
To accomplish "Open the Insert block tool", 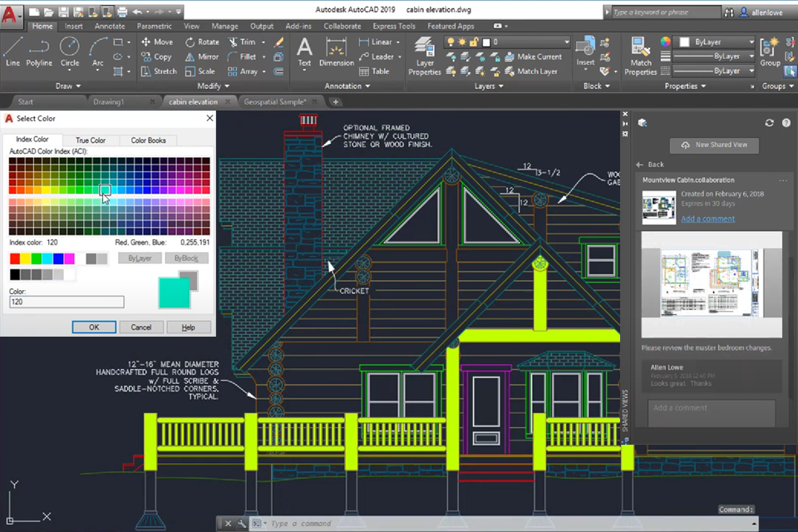I will pos(585,51).
